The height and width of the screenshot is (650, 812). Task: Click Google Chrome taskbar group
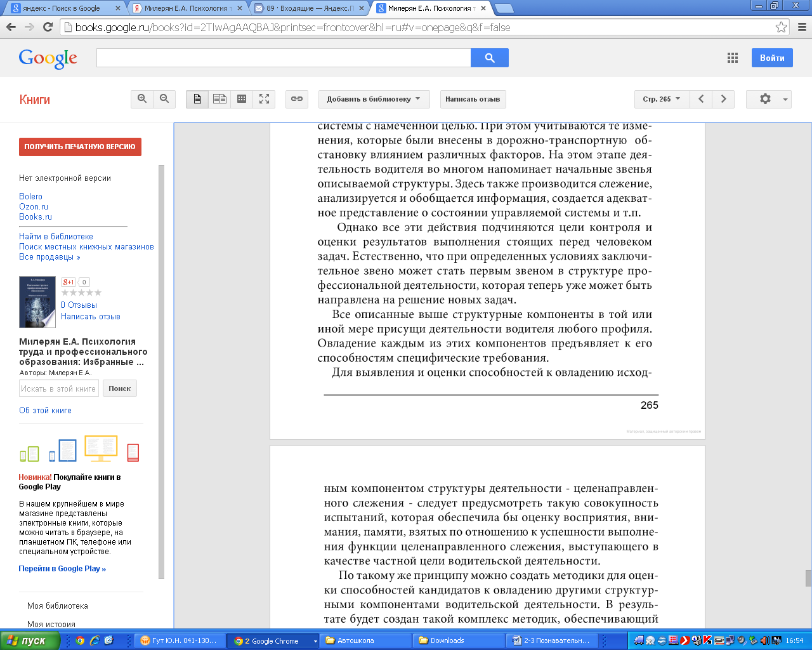pyautogui.click(x=273, y=640)
